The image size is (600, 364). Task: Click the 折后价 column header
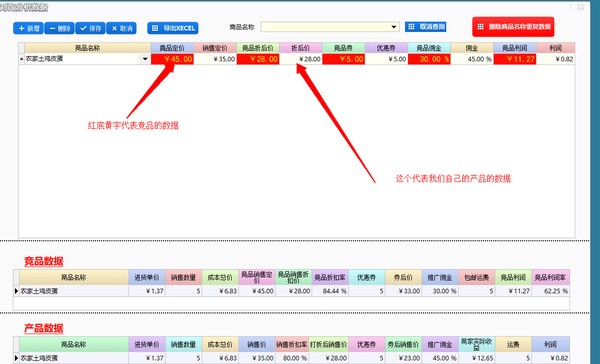tap(301, 48)
